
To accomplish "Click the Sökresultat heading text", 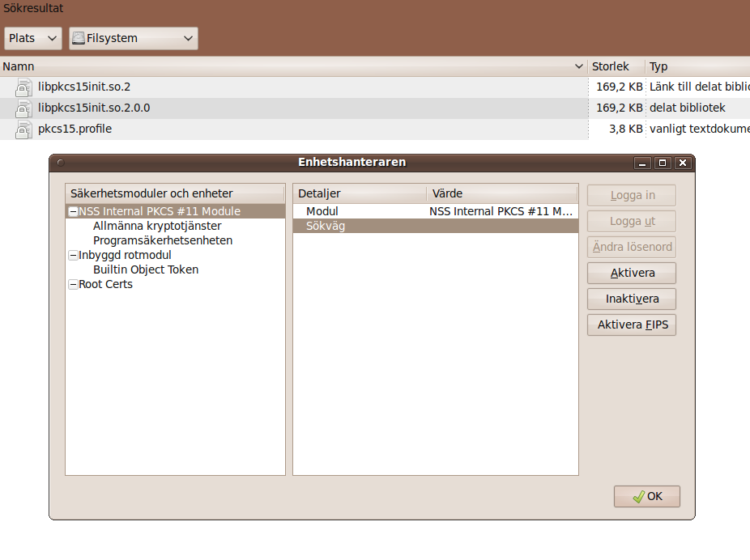I will 33,8.
